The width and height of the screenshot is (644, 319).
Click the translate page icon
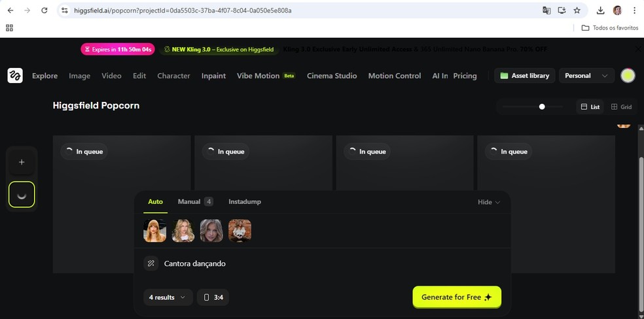point(546,10)
